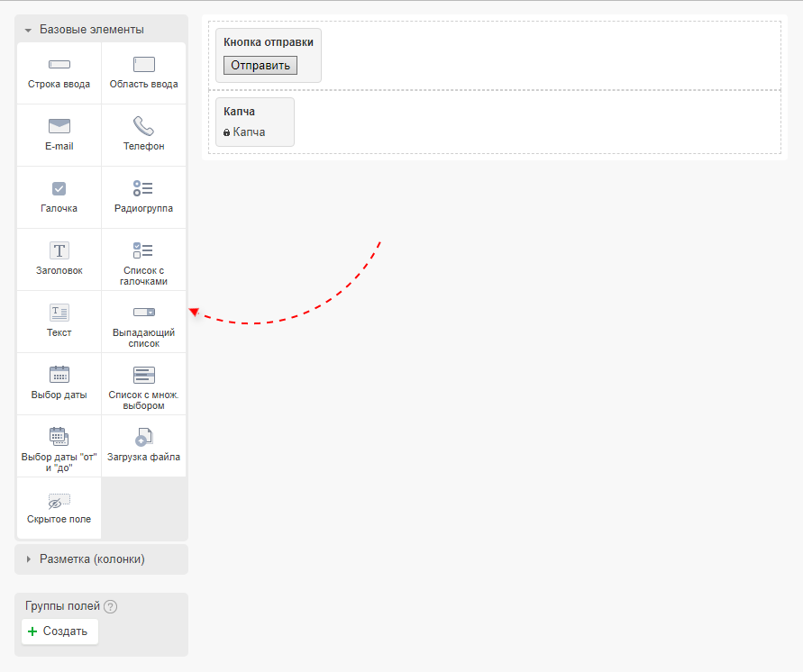The width and height of the screenshot is (803, 672).
Task: Select the Скрытое поле hidden field element
Action: (59, 509)
